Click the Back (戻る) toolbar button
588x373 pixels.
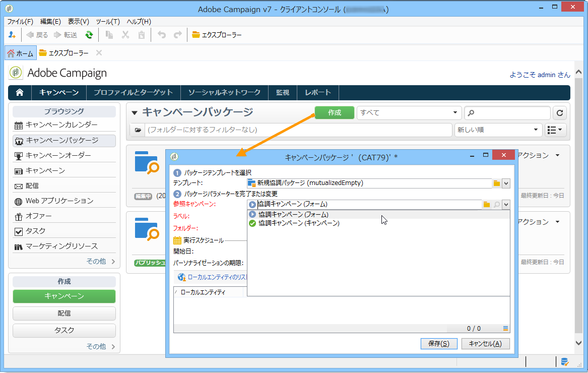pos(37,35)
